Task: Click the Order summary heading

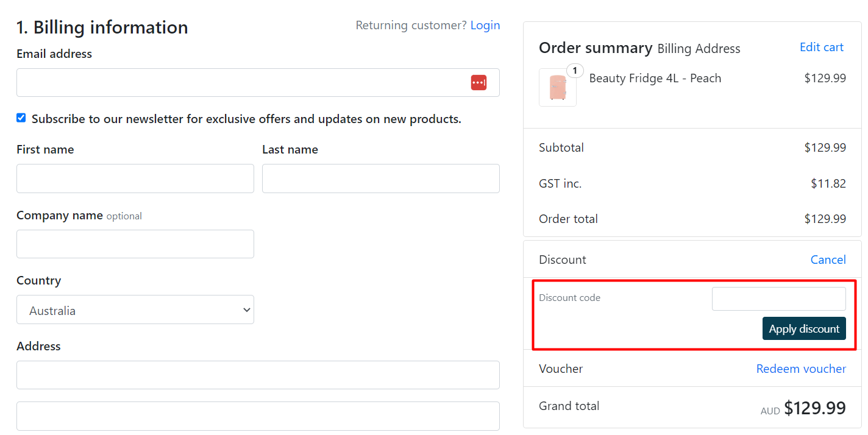Action: tap(596, 48)
